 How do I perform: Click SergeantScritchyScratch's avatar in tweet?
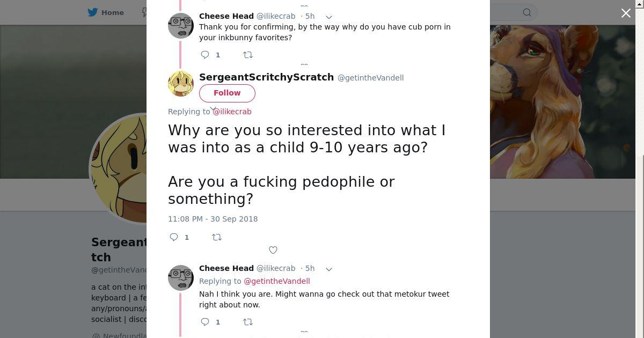(181, 84)
